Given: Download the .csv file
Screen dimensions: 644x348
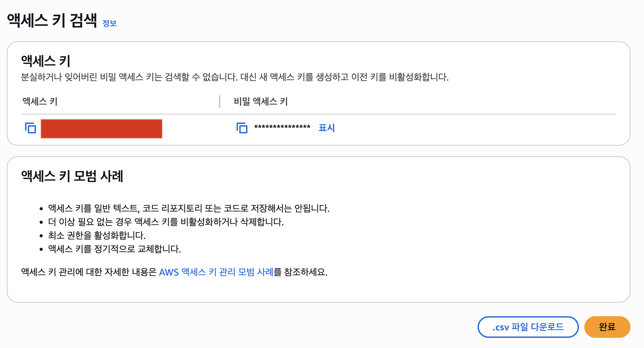Looking at the screenshot, I should (x=528, y=327).
